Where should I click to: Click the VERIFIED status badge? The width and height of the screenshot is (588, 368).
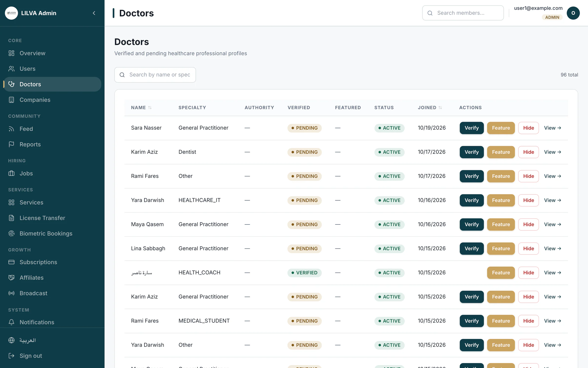click(305, 273)
